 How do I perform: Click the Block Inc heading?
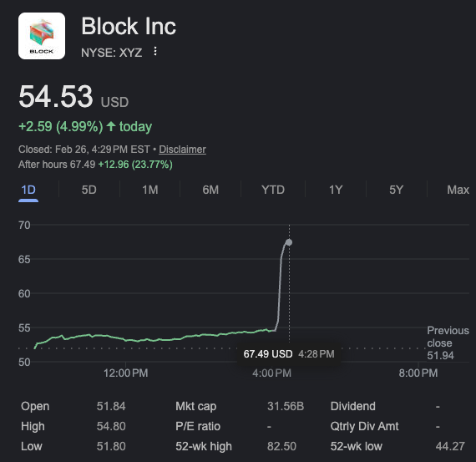click(129, 27)
